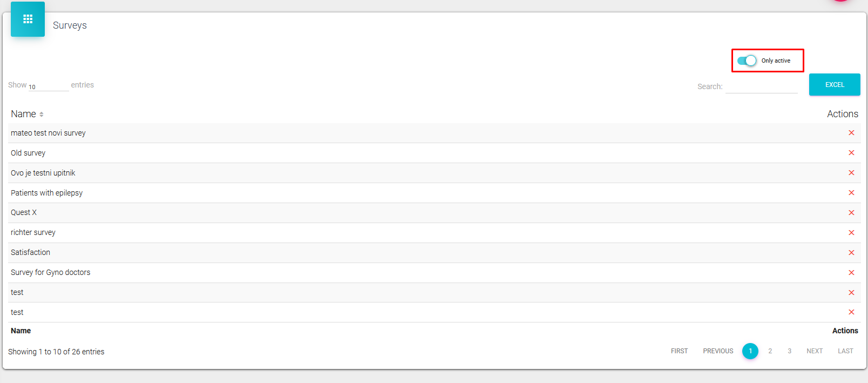Click the FIRST pagination link

tap(679, 351)
